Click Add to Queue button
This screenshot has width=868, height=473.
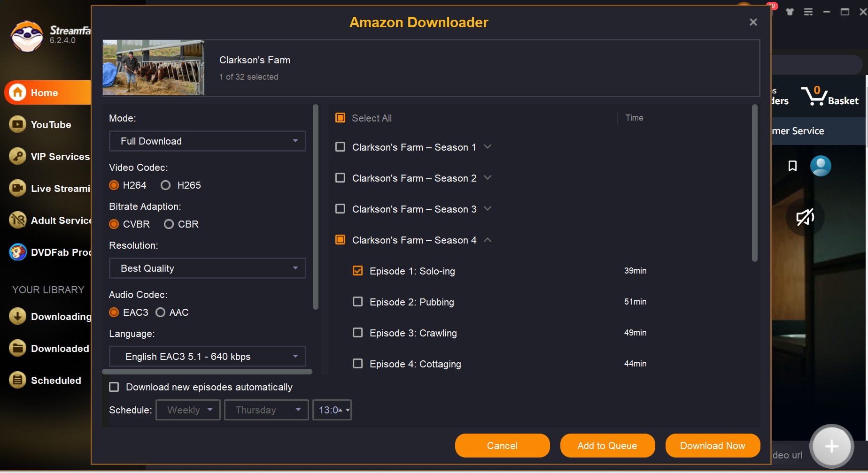point(608,445)
